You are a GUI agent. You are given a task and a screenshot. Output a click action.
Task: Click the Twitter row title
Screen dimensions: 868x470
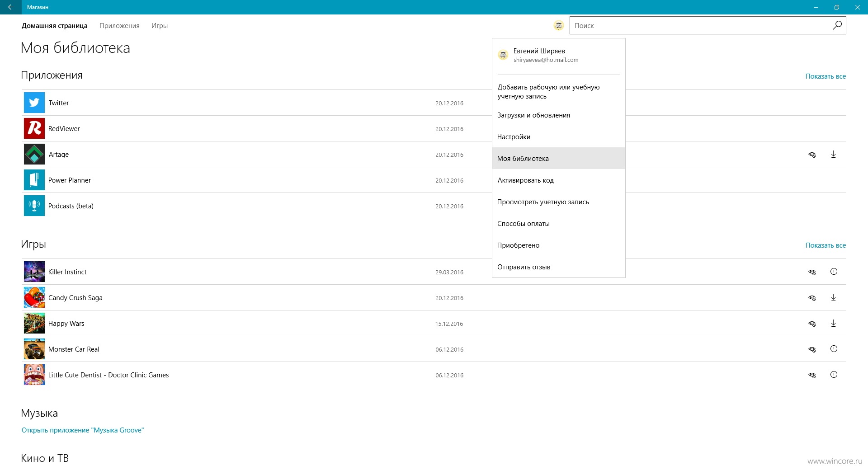point(59,103)
